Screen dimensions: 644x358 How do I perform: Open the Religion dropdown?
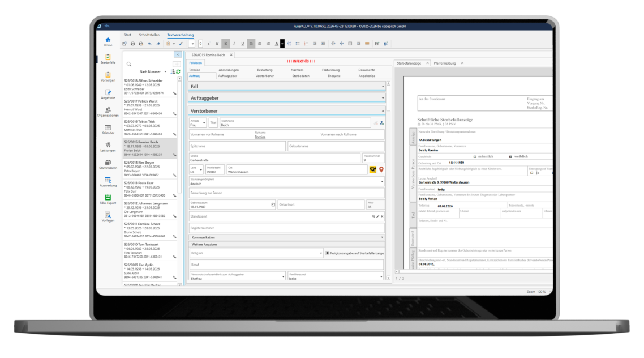(x=321, y=253)
